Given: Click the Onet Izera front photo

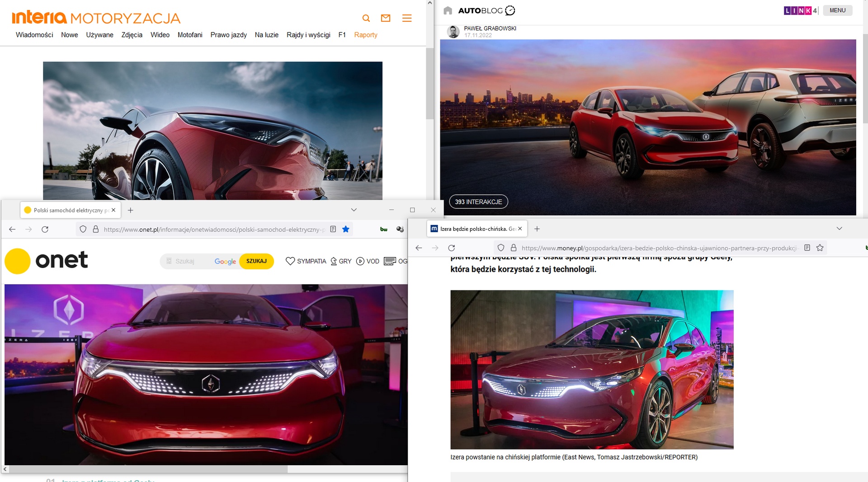Looking at the screenshot, I should [x=206, y=374].
